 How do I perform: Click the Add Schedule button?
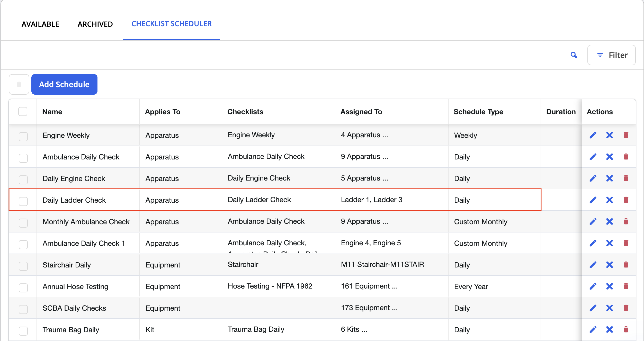click(64, 84)
